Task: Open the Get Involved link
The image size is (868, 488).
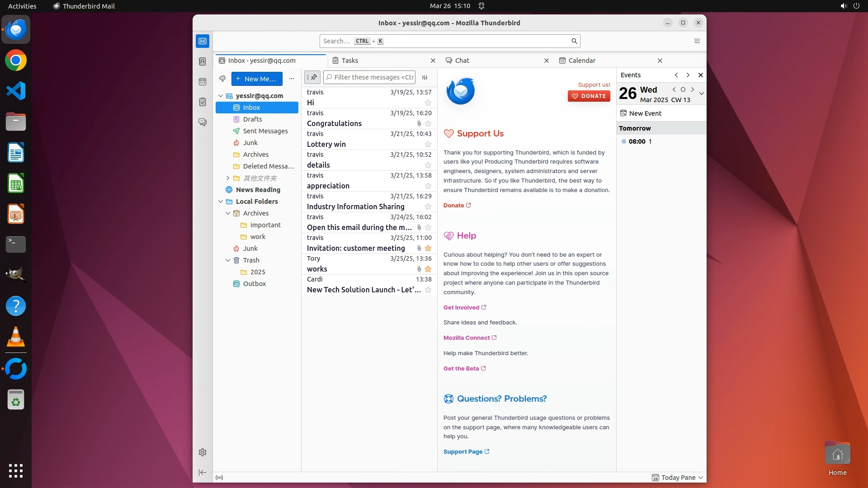Action: (461, 308)
